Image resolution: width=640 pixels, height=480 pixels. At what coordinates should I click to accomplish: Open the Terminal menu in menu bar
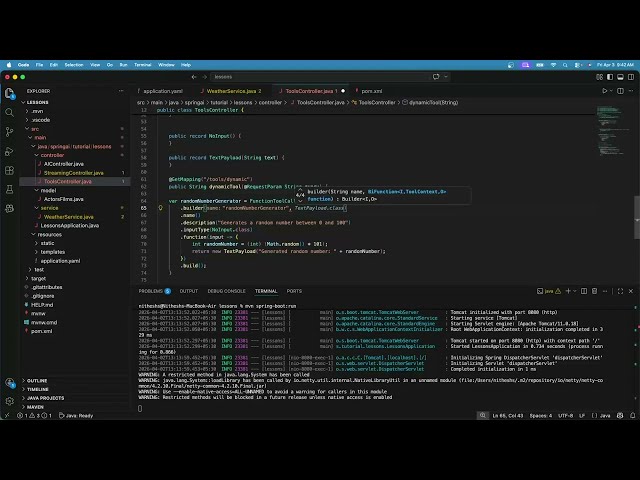(x=143, y=65)
